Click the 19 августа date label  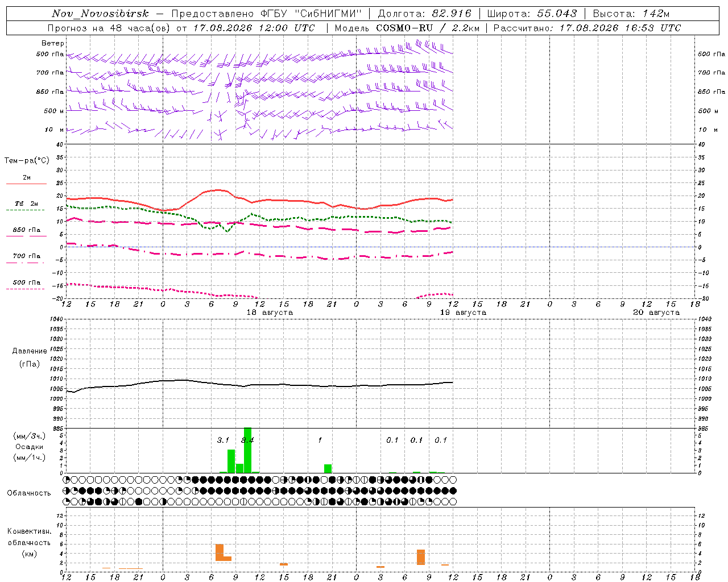pos(463,313)
